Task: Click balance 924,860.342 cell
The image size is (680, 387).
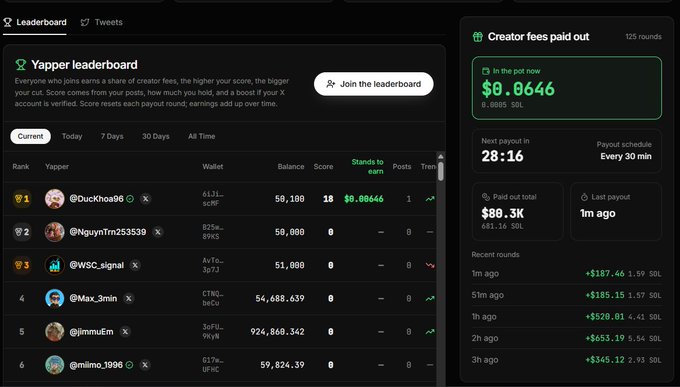Action: click(x=277, y=331)
